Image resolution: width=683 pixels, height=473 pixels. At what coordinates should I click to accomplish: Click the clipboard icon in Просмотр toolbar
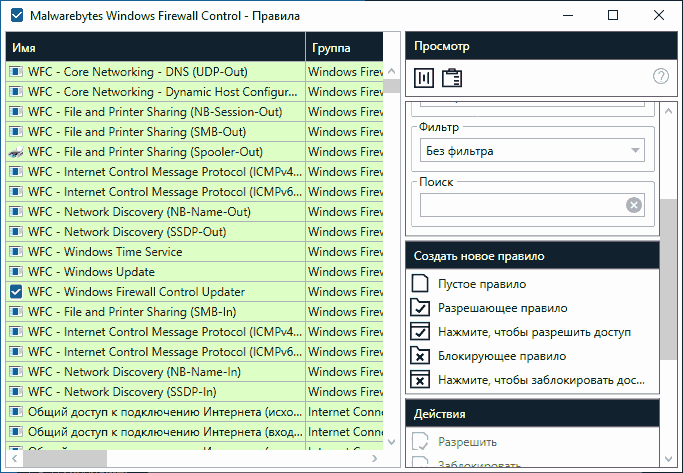pos(451,77)
